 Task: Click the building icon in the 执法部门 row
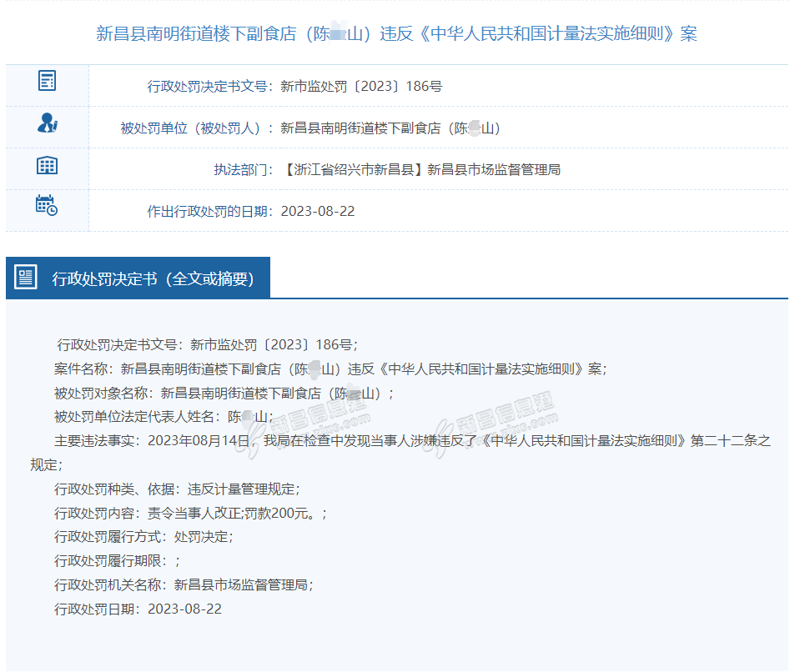[47, 165]
